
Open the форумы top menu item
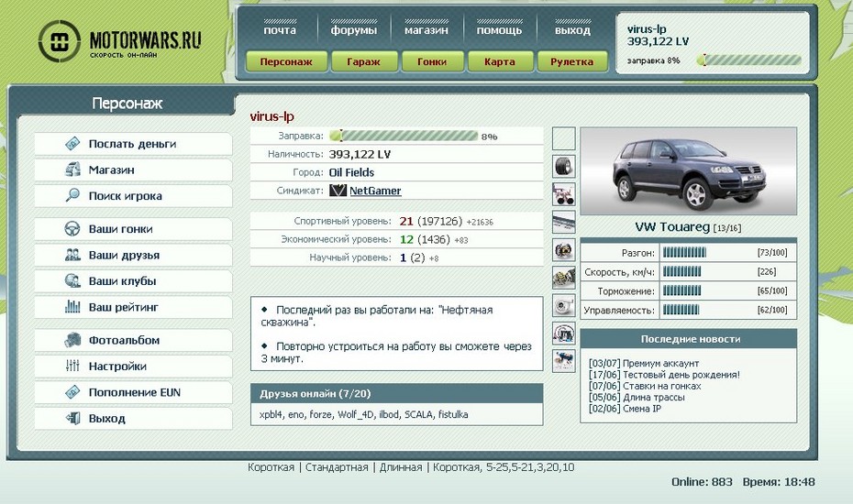coord(354,30)
